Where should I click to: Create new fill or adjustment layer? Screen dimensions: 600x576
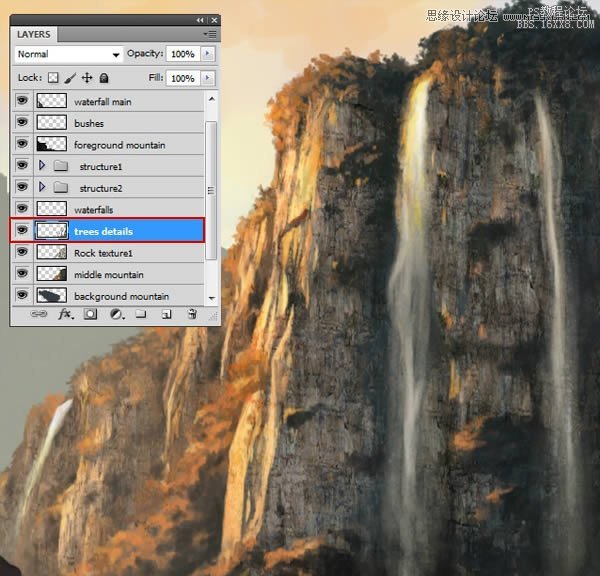click(x=117, y=315)
